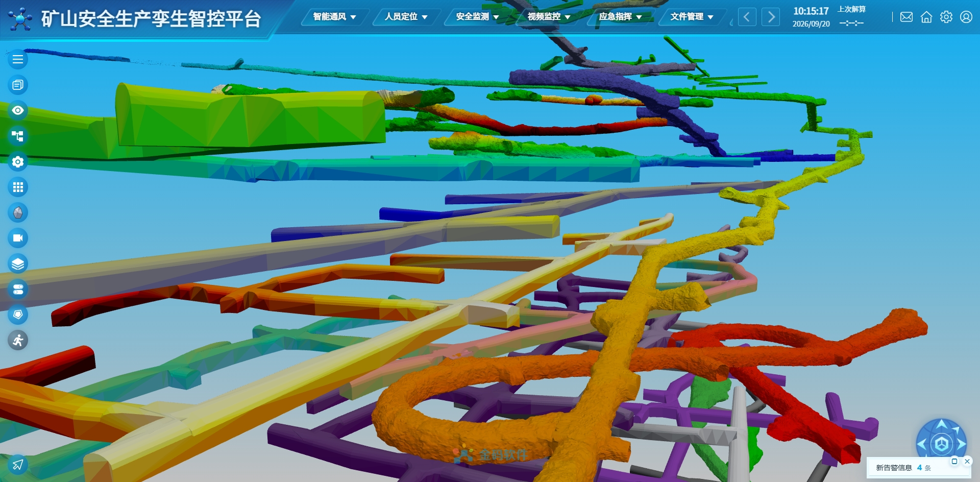Image resolution: width=980 pixels, height=482 pixels.
Task: Open the 应急指挥 dropdown menu
Action: click(620, 17)
